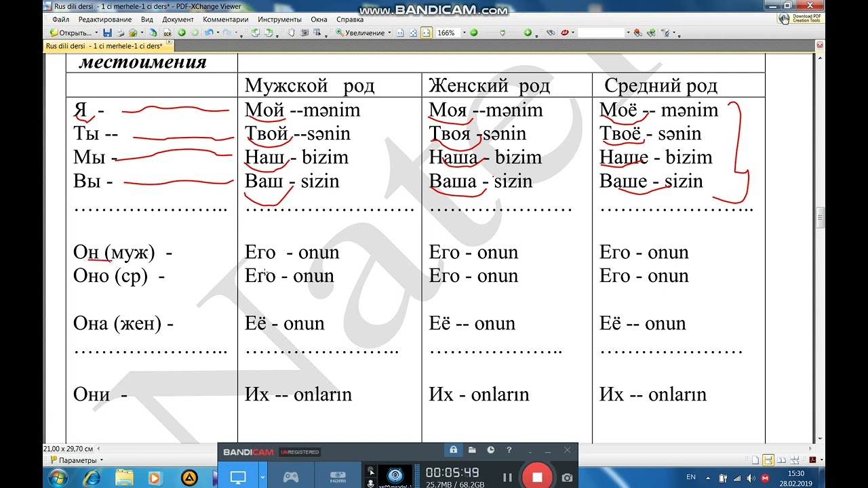Set Fit Page view icon
Image resolution: width=868 pixels, height=488 pixels.
pyautogui.click(x=414, y=33)
